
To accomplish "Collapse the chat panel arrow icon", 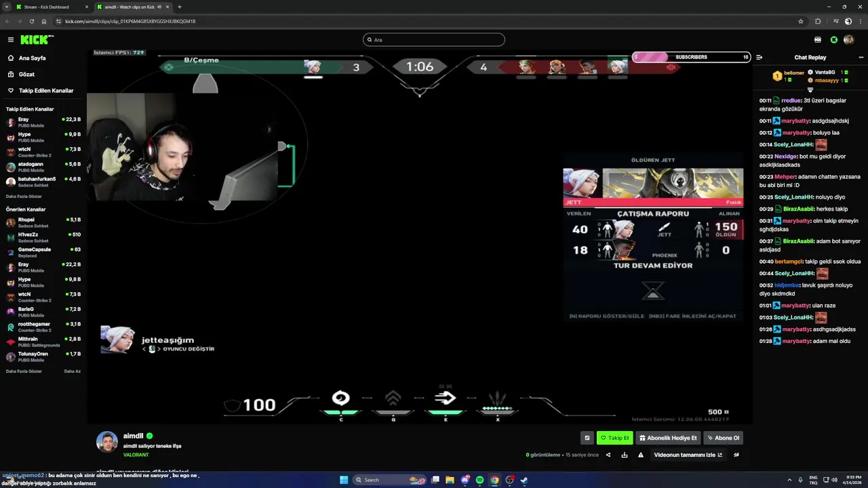I will (759, 58).
